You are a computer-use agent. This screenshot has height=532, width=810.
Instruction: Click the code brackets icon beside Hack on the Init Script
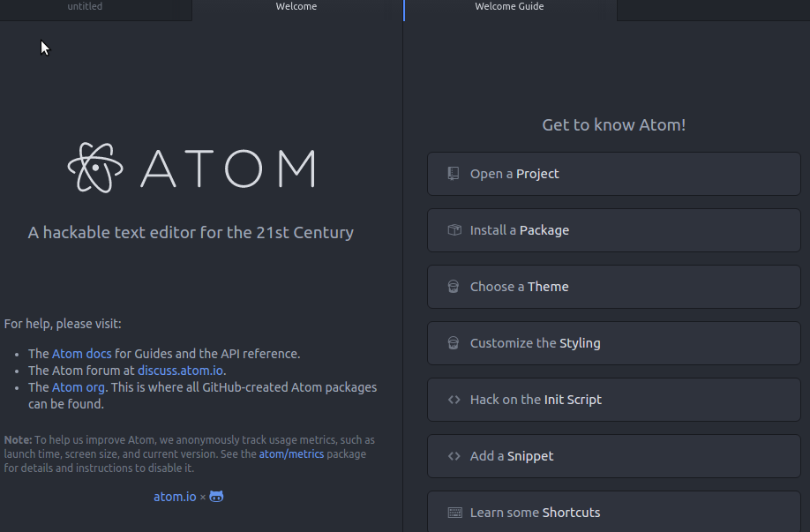pyautogui.click(x=454, y=400)
